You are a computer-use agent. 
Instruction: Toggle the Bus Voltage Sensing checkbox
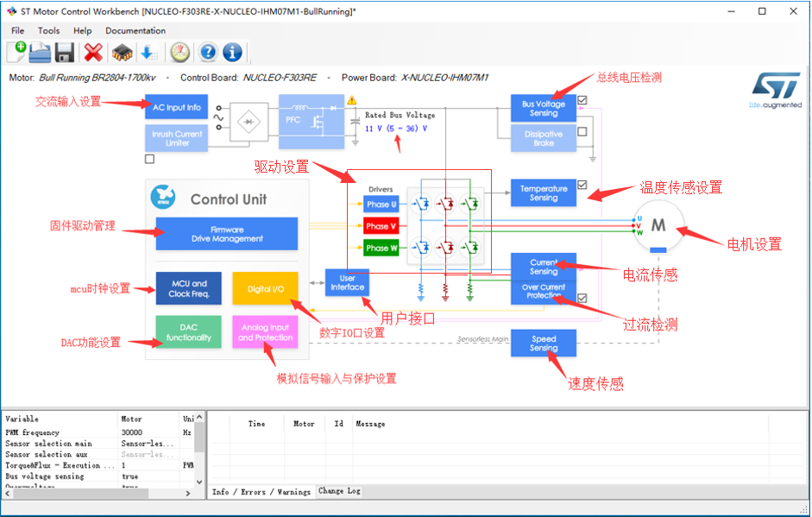click(582, 100)
